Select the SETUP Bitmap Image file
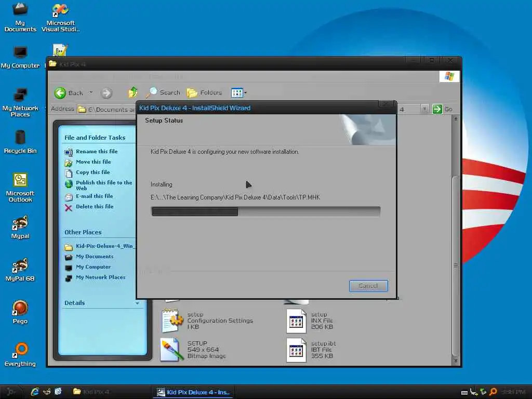This screenshot has width=532, height=399. coord(193,350)
